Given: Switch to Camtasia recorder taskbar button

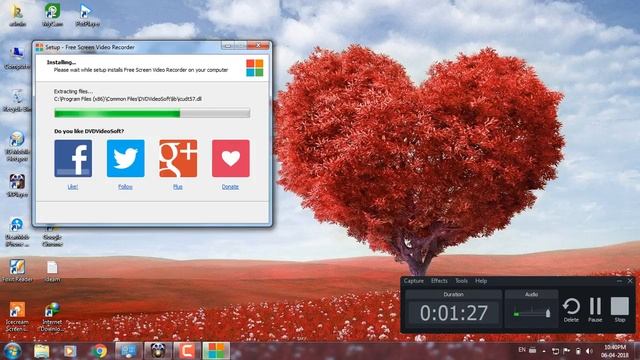Looking at the screenshot, I should pos(187,351).
